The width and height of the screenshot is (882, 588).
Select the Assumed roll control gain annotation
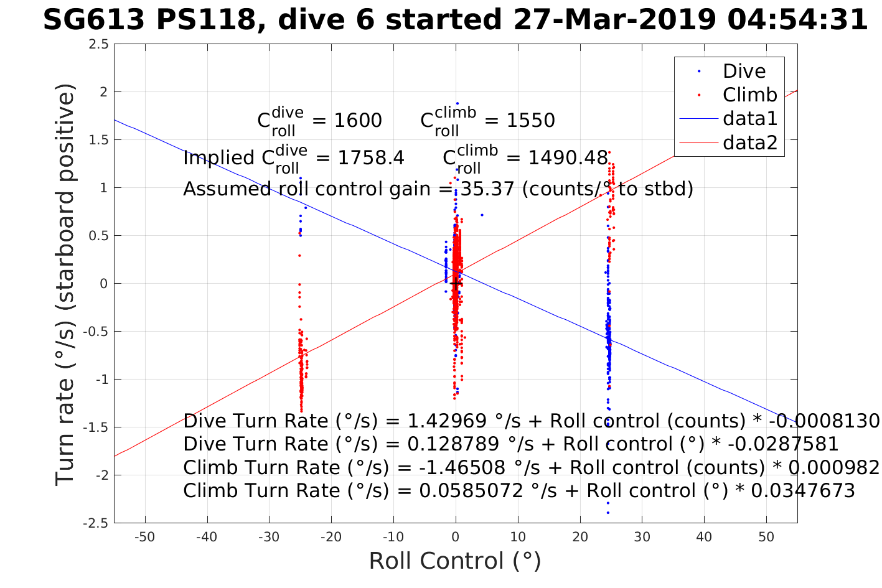click(438, 189)
